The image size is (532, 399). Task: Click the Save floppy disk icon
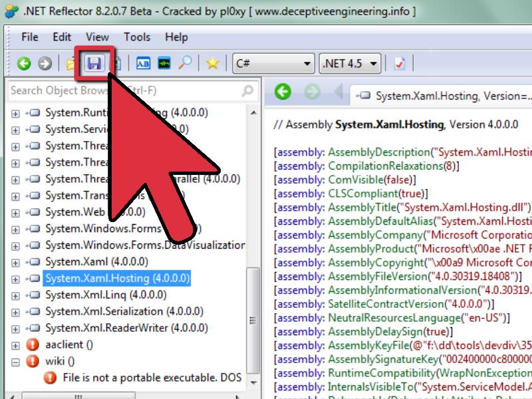tap(94, 63)
